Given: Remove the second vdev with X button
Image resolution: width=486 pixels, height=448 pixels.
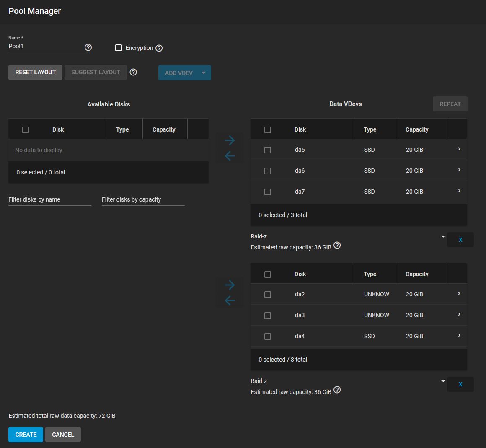Looking at the screenshot, I should pyautogui.click(x=460, y=384).
